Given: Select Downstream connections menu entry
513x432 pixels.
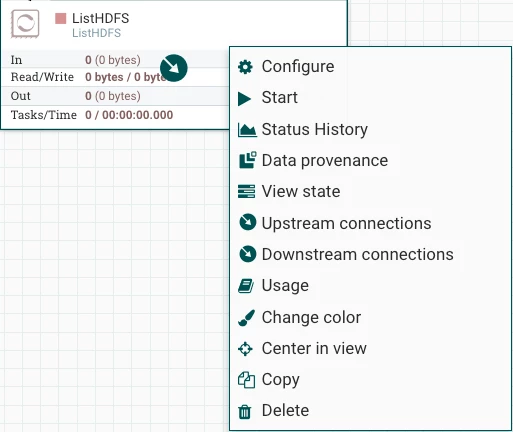Looking at the screenshot, I should [x=371, y=254].
